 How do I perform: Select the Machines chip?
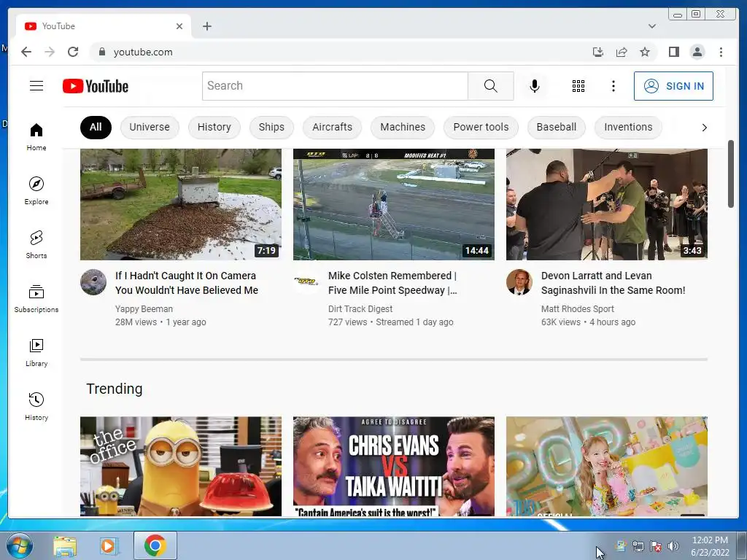(403, 127)
